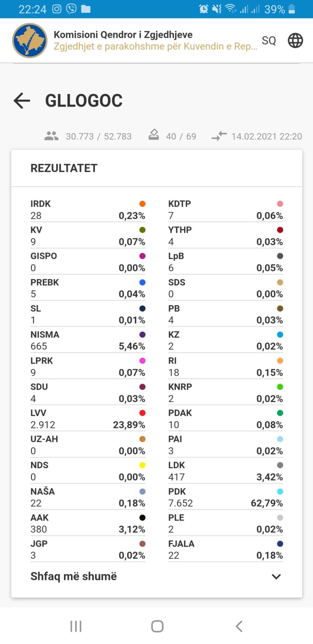Viewport: 313px width, 644px height.
Task: Tap the REZULTATET section header
Action: coord(64,168)
